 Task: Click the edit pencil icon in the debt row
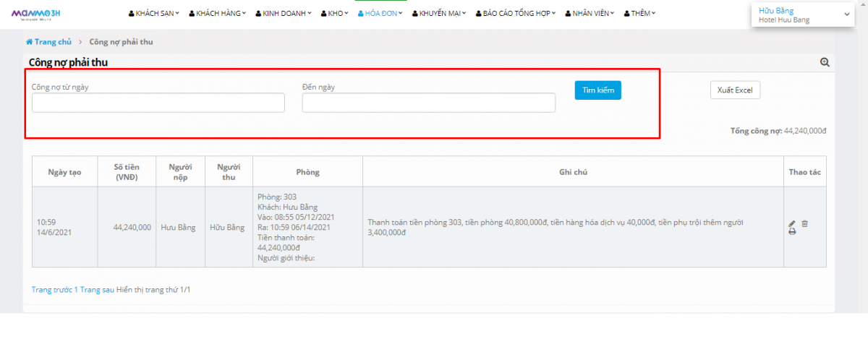pyautogui.click(x=792, y=223)
